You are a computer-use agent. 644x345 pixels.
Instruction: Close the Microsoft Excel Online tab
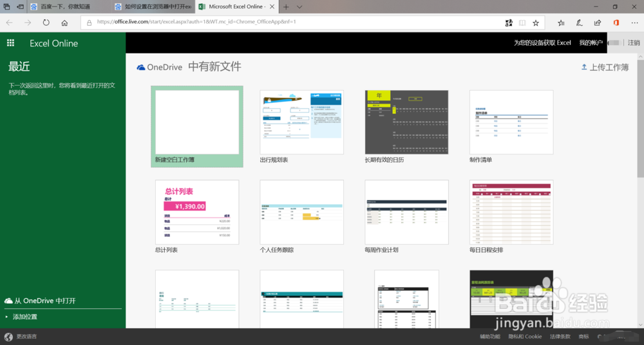[272, 6]
